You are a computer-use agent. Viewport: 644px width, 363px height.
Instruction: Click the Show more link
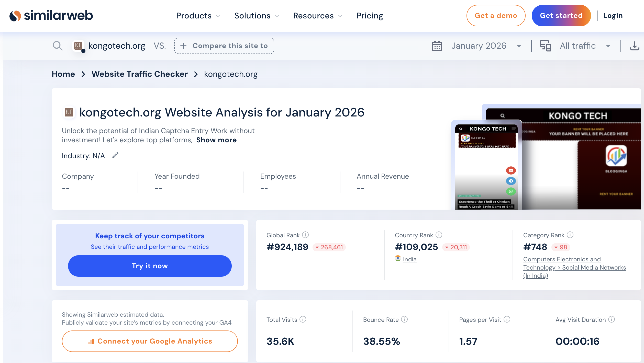click(216, 140)
